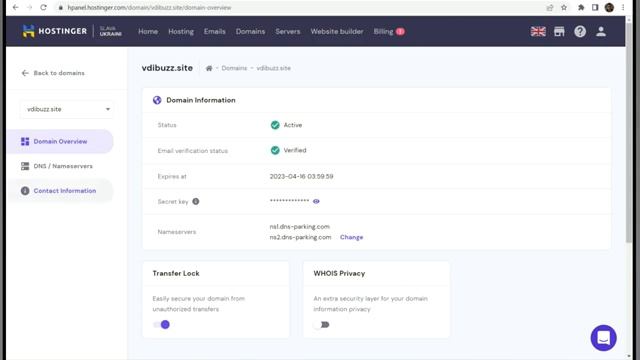Viewport: 640px width, 360px height.
Task: Click the Hostinger logo
Action: [55, 31]
